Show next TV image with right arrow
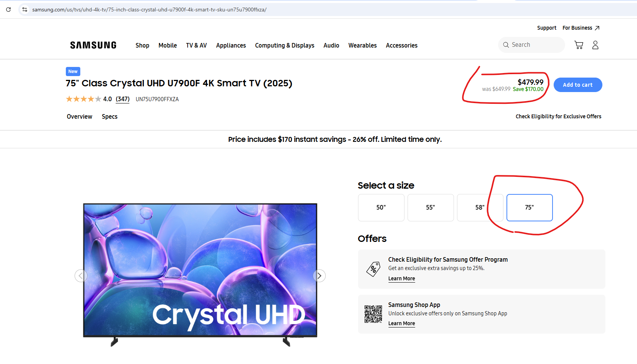The image size is (637, 364). point(319,276)
